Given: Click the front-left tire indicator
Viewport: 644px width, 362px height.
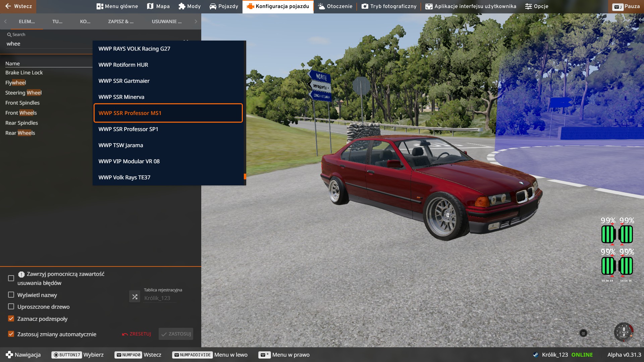Looking at the screenshot, I should [x=608, y=234].
